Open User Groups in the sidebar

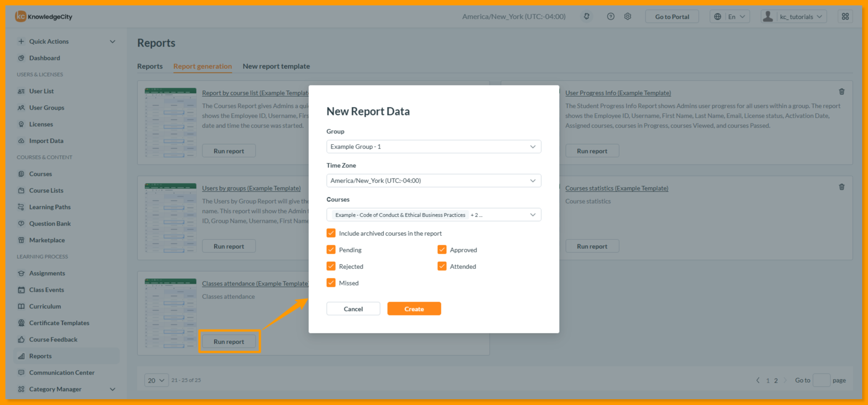point(47,107)
